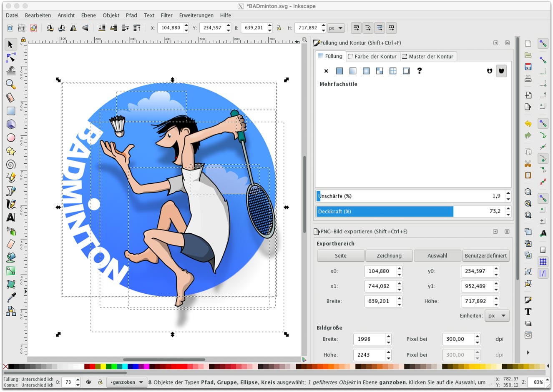Click the green Redo arrow
Image resolution: width=553 pixels, height=392 pixels.
(528, 135)
